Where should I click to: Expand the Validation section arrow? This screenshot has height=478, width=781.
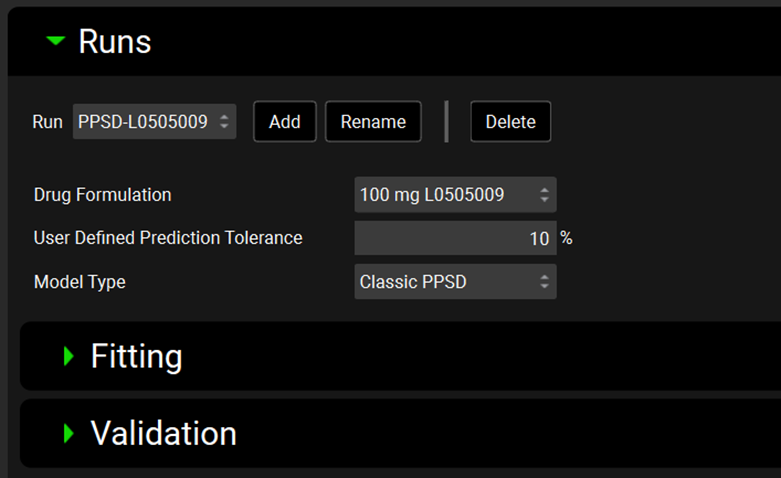pyautogui.click(x=69, y=433)
